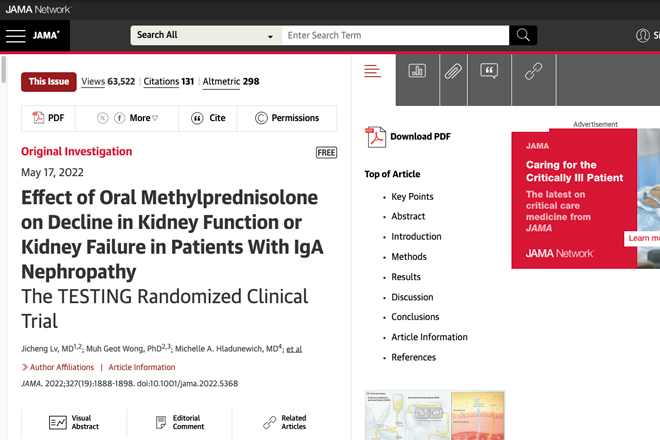Jump to Results section
660x440 pixels.
pos(406,277)
